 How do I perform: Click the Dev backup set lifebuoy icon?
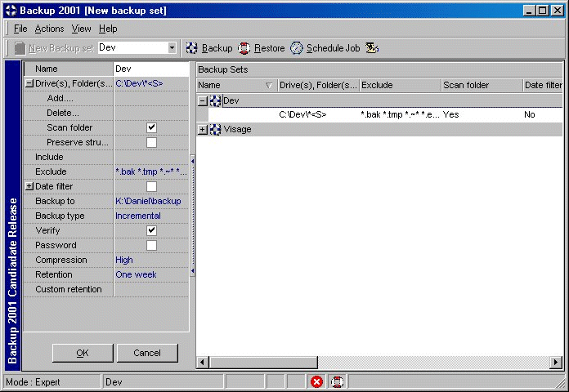pos(215,100)
